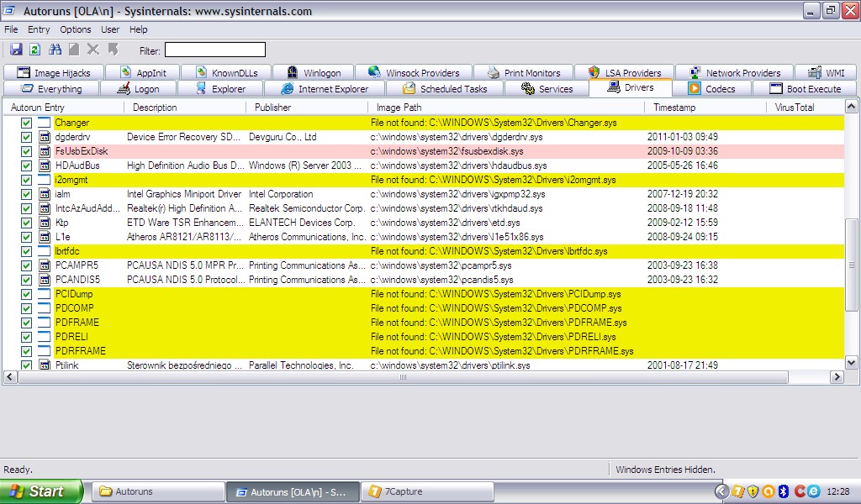
Task: Click the Save toolbar icon
Action: coord(16,50)
